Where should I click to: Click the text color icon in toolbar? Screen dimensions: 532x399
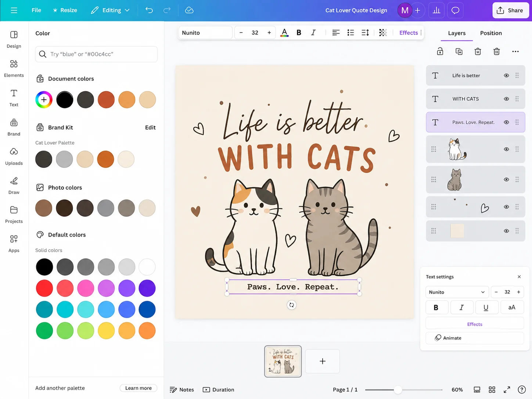284,33
